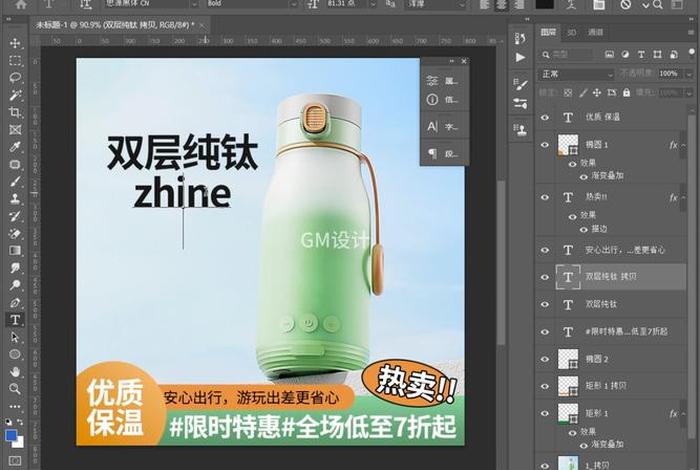Toggle Quick Mask mode
This screenshot has width=700, height=470.
[15, 460]
